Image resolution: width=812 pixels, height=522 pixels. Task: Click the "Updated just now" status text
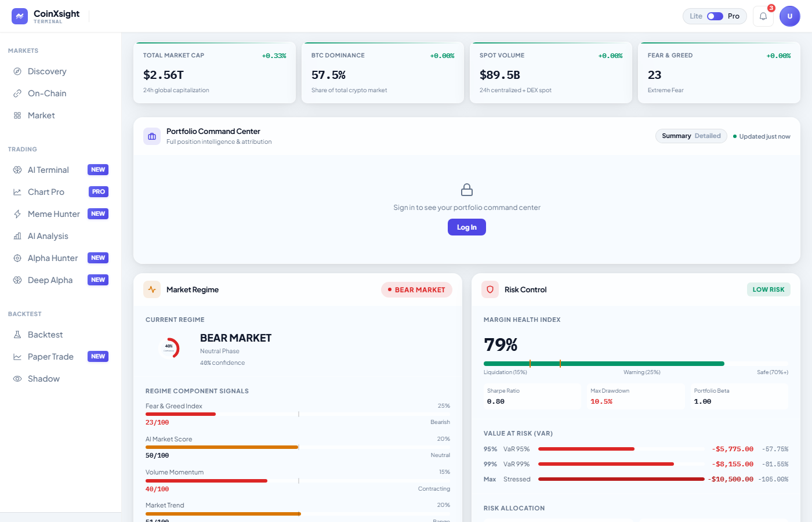[764, 136]
